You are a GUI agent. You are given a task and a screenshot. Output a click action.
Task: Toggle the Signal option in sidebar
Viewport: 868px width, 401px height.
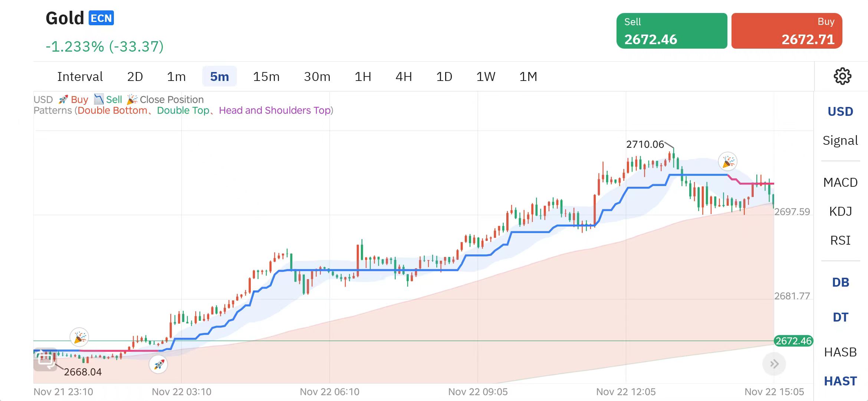840,140
